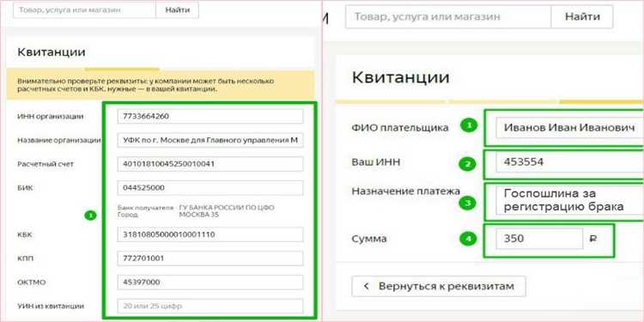Click the УИН из квитанции field
The image size is (644, 322).
pos(210,306)
